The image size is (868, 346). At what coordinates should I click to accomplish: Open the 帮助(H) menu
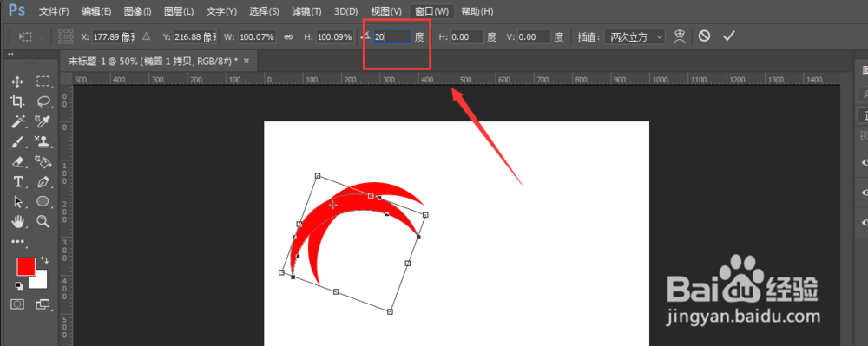click(x=477, y=11)
